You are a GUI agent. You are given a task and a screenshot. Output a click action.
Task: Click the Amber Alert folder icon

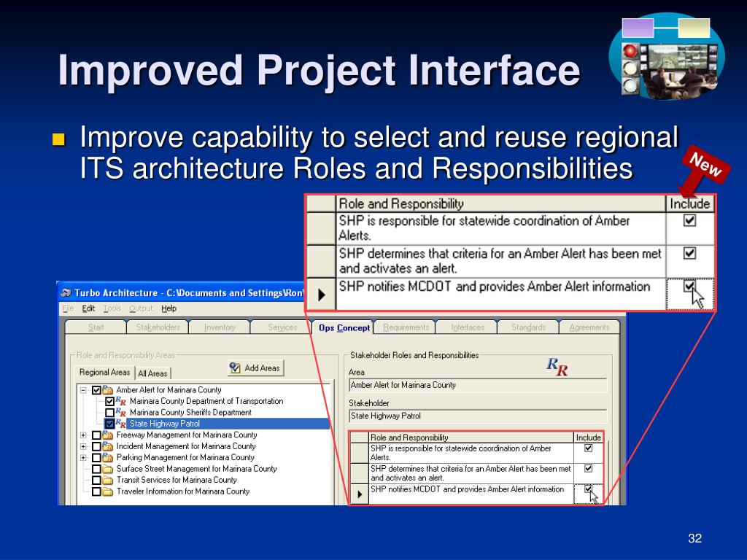click(107, 389)
